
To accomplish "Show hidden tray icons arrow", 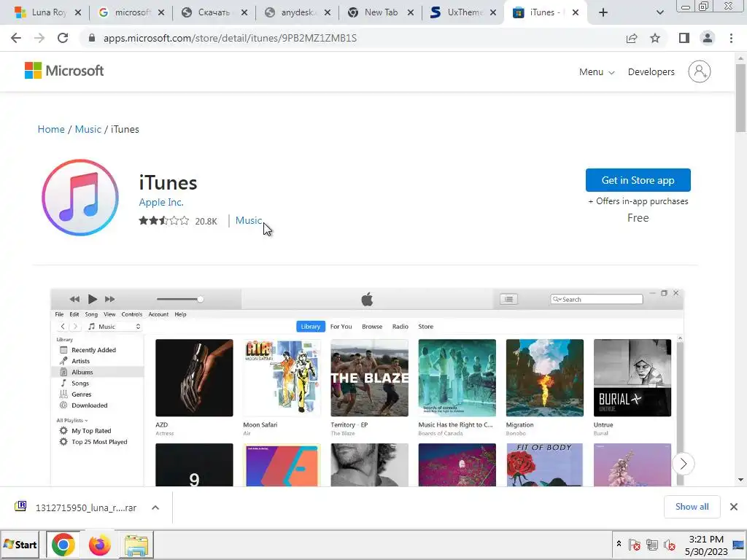I will coord(619,544).
